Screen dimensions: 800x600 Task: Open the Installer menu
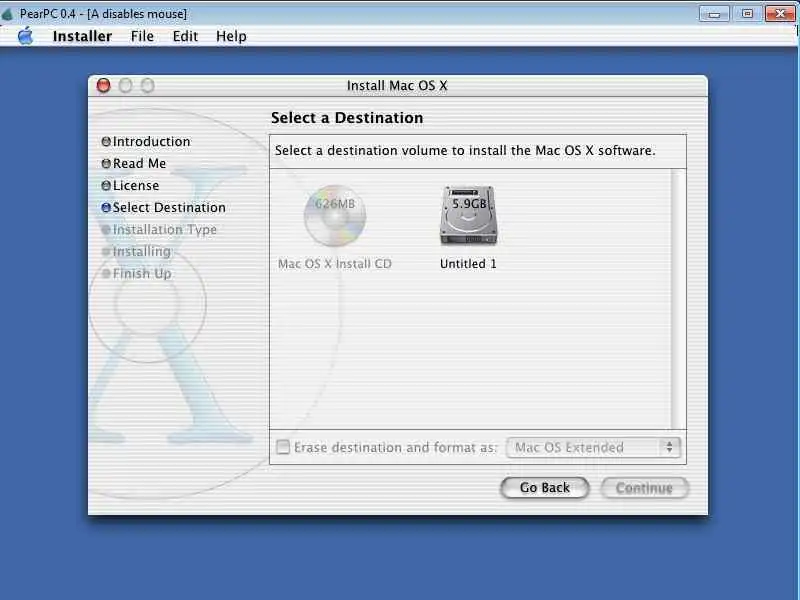coord(82,36)
